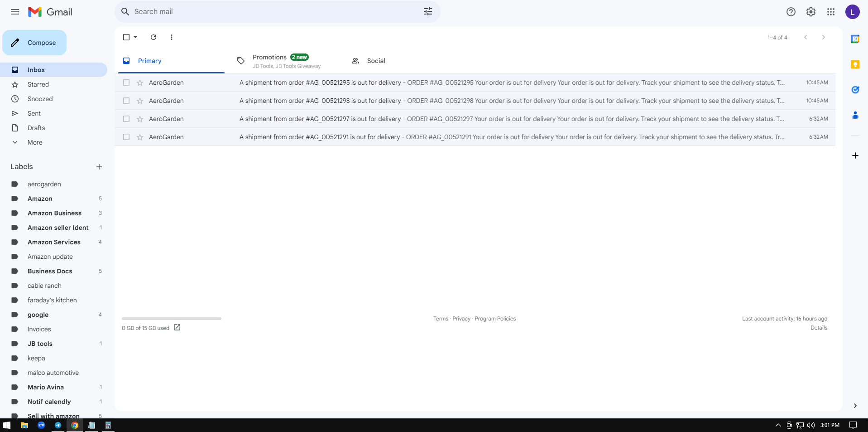The width and height of the screenshot is (868, 432).
Task: Open Google Calendar side panel
Action: point(855,39)
